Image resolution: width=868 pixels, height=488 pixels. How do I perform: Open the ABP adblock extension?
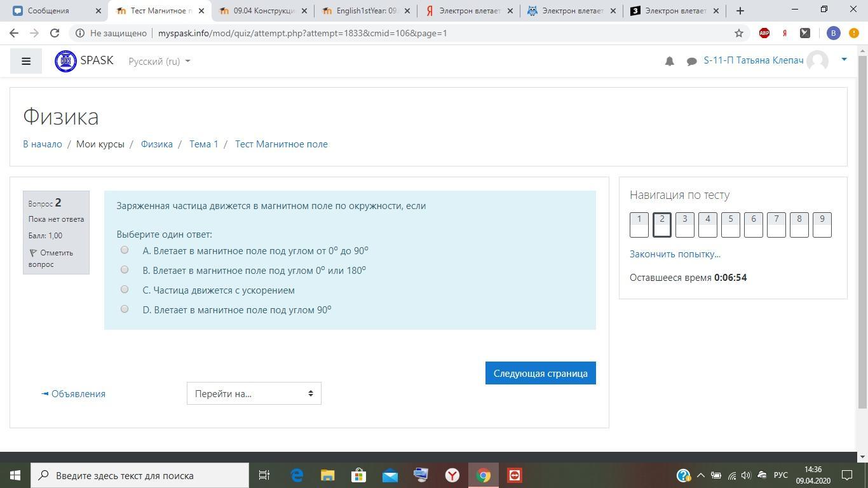point(764,33)
